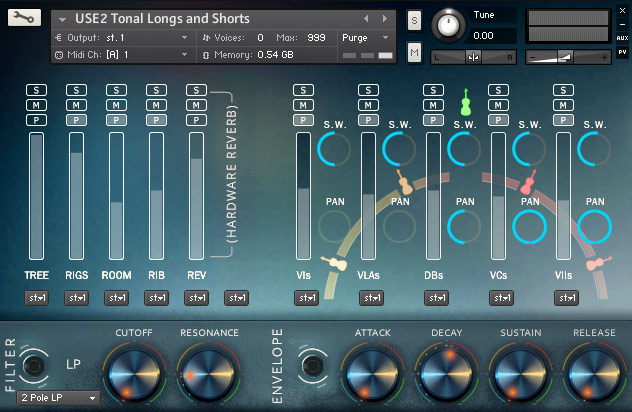
Task: Open the Purge dropdown menu
Action: (x=365, y=37)
